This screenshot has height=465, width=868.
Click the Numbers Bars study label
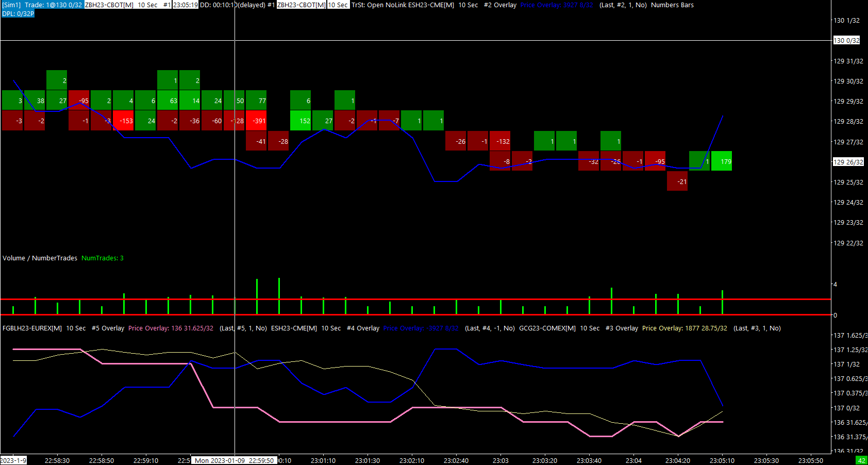click(672, 5)
